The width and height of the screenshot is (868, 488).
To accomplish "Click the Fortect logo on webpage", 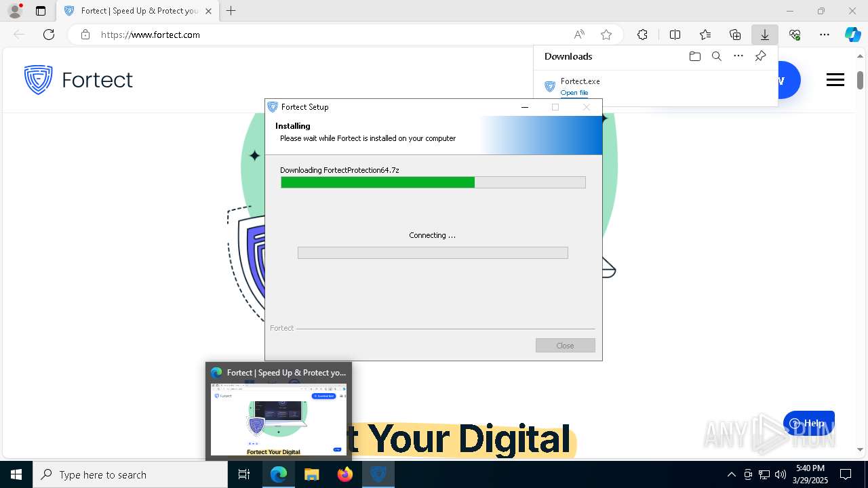I will (78, 80).
